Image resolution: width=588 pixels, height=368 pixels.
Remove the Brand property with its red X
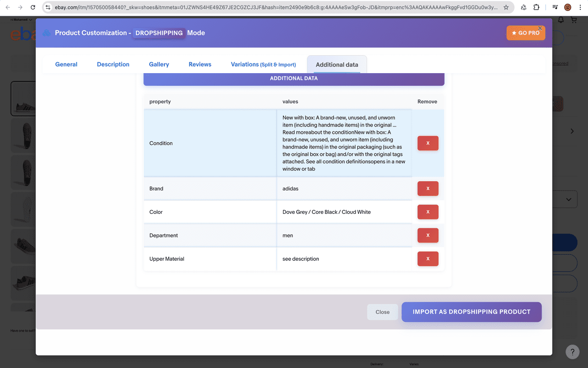tap(428, 188)
